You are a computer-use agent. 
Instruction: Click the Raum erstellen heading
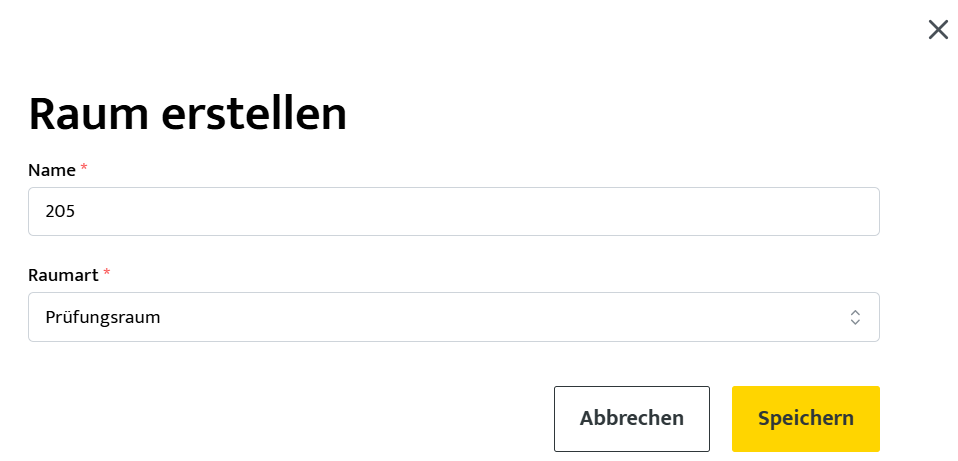point(188,115)
